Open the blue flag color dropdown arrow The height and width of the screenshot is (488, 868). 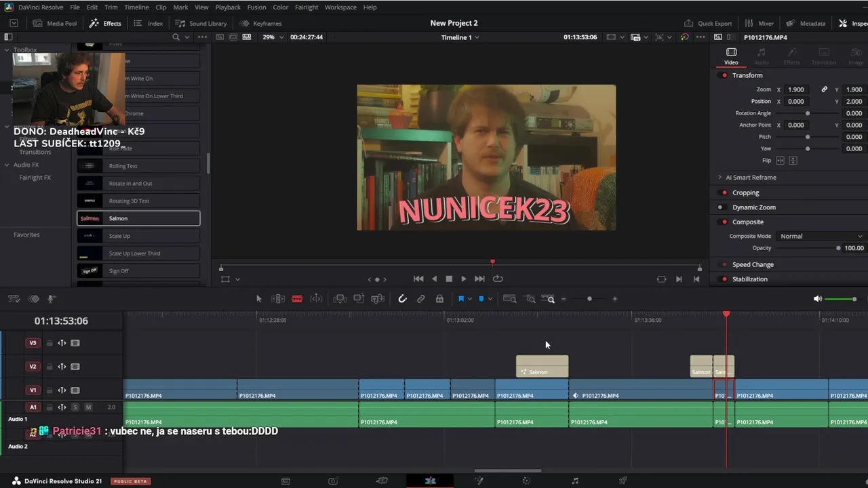tap(469, 299)
